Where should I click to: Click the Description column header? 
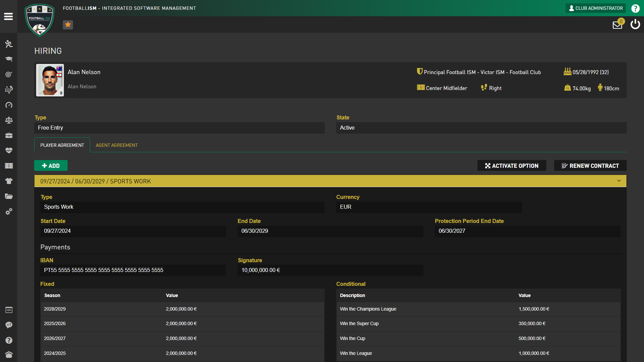coord(352,295)
